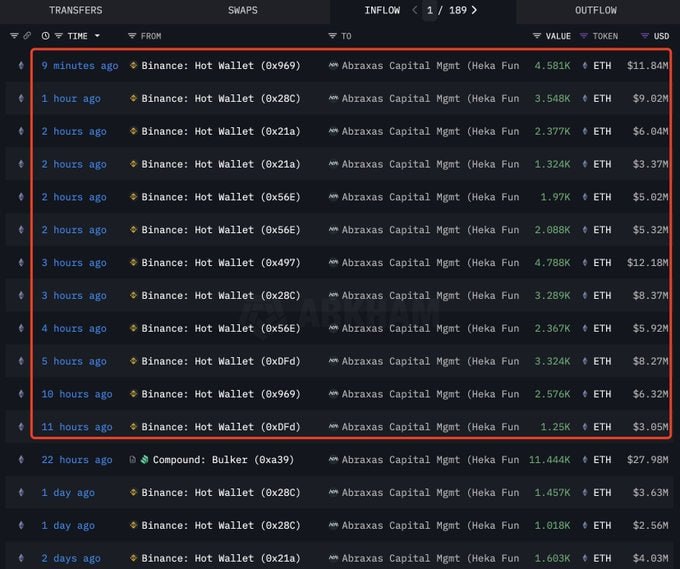
Task: Open the 11 hours ago transaction
Action: (77, 427)
